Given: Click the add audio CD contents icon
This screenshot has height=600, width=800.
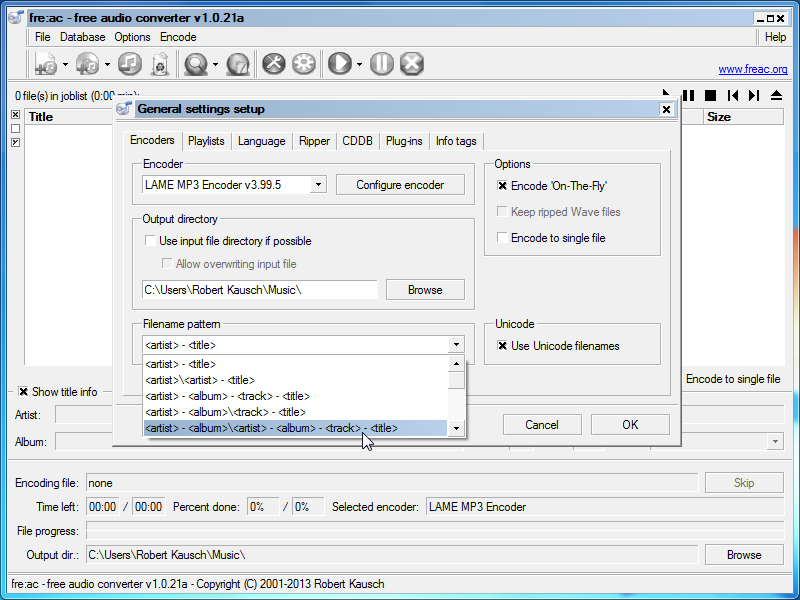Looking at the screenshot, I should (87, 64).
